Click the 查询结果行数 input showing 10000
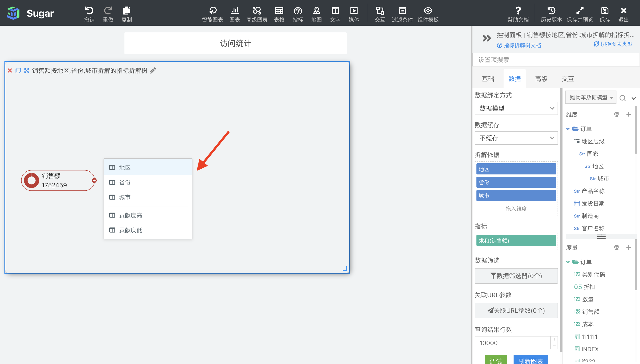640x364 pixels. pos(512,343)
